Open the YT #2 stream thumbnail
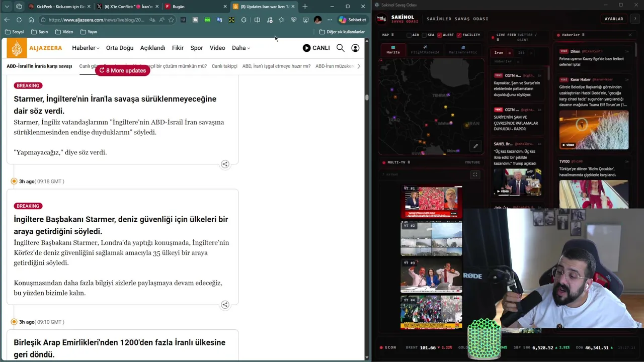644x362 pixels. pyautogui.click(x=431, y=239)
